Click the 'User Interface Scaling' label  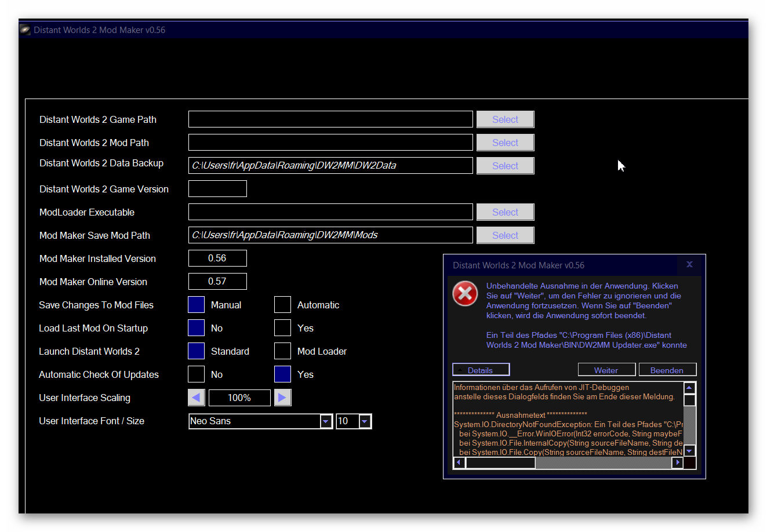click(85, 398)
